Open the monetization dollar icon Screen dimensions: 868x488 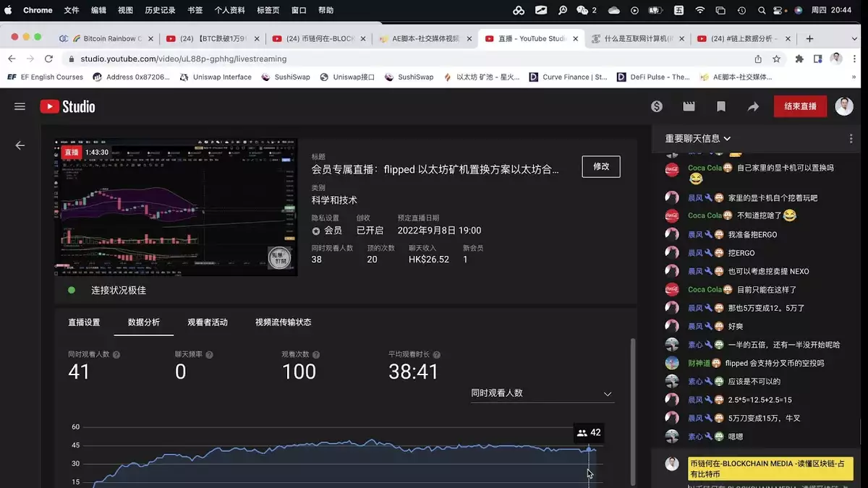tap(657, 106)
